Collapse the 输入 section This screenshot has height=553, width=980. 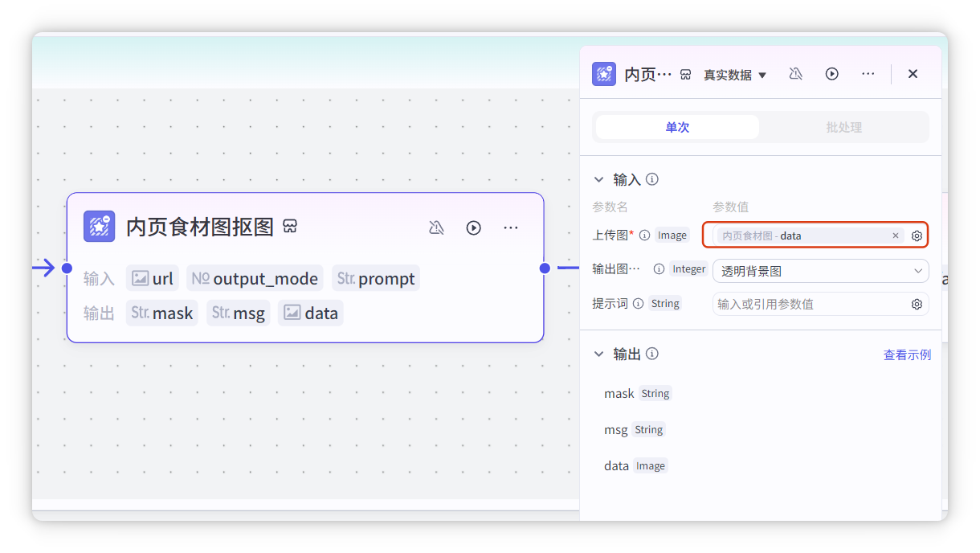(598, 179)
